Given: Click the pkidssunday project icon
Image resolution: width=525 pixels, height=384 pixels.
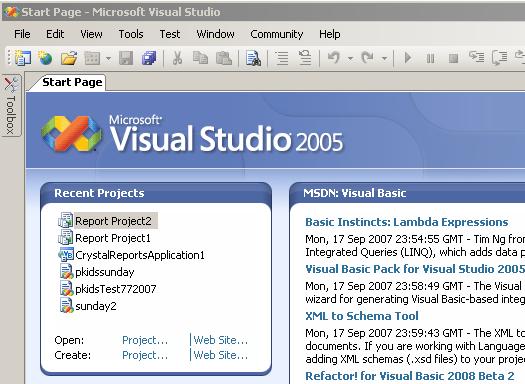Looking at the screenshot, I should coord(66,272).
